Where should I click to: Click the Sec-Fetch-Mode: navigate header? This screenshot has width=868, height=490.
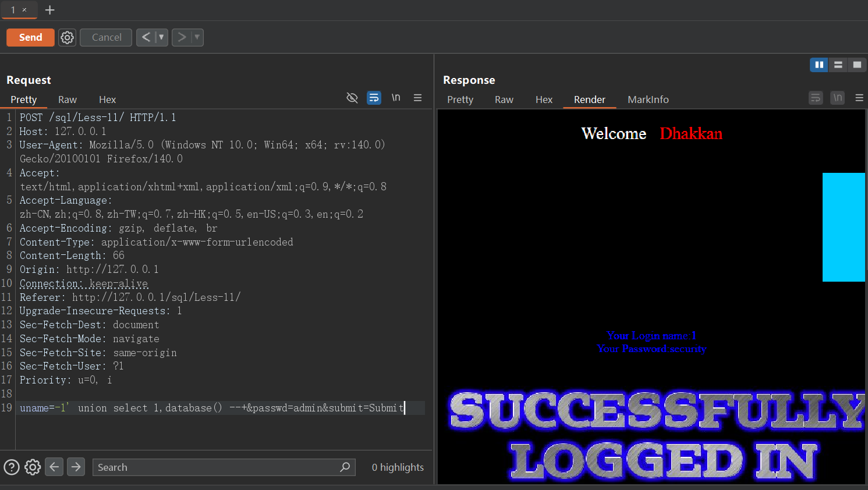(x=90, y=339)
